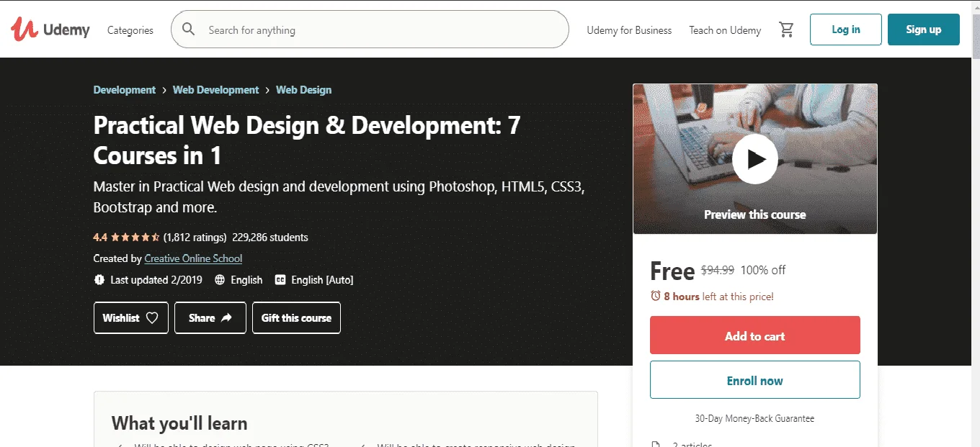Open Udemy for Business
The height and width of the screenshot is (447, 980).
(629, 30)
